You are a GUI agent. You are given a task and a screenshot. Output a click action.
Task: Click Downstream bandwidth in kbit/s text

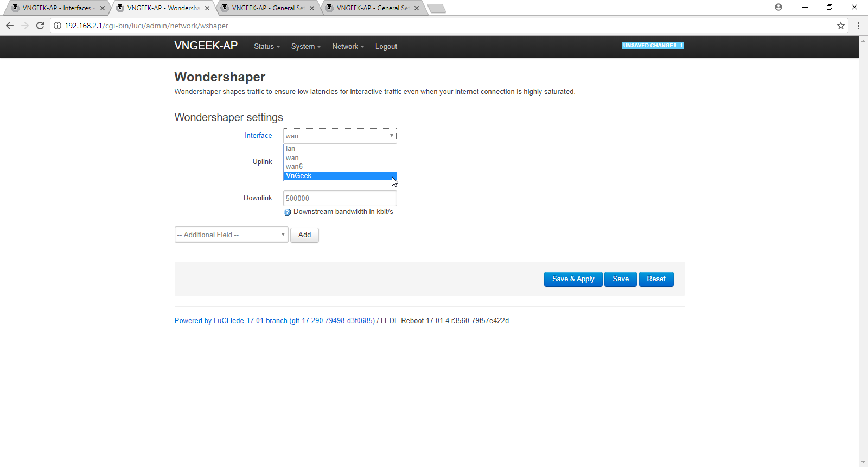343,212
